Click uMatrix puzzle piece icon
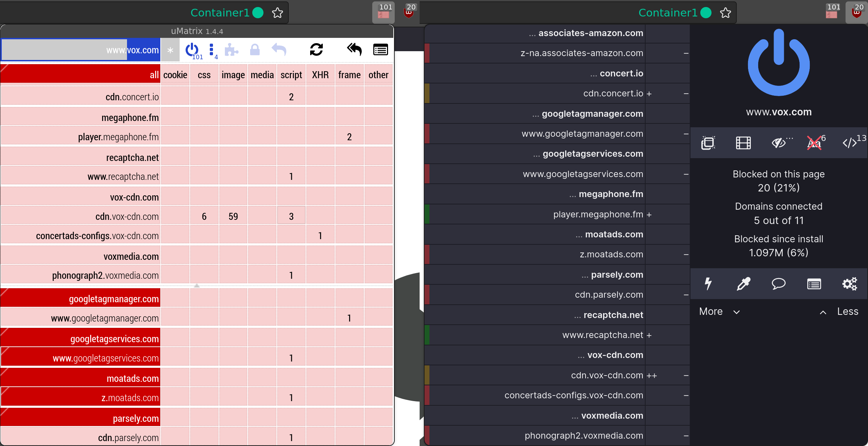868x446 pixels. click(231, 50)
